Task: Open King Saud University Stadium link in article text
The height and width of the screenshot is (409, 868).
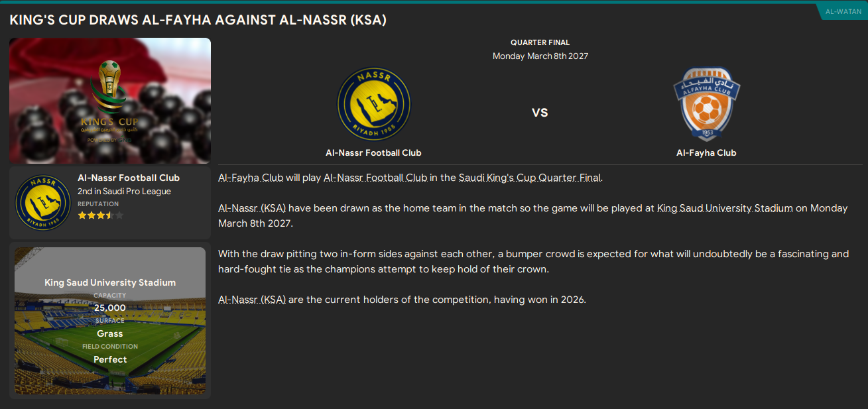Action: 725,208
